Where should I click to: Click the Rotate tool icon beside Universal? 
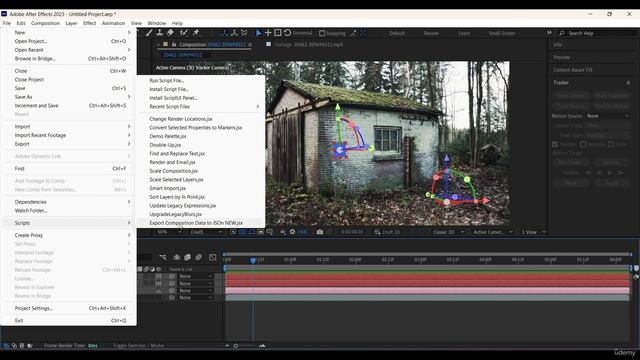coord(287,33)
